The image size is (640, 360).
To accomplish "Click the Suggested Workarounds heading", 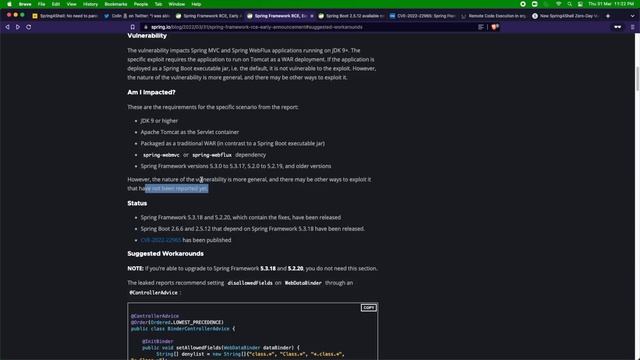I will [165, 253].
